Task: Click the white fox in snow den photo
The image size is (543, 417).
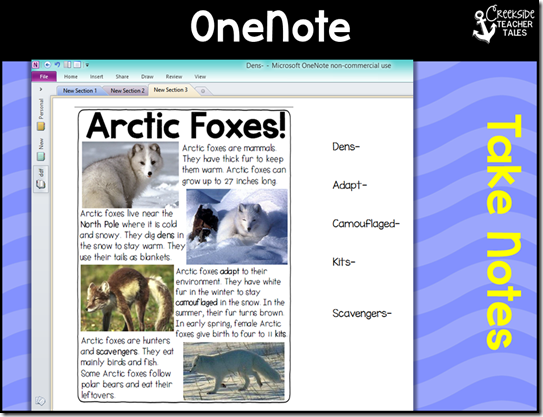Action: 237,227
